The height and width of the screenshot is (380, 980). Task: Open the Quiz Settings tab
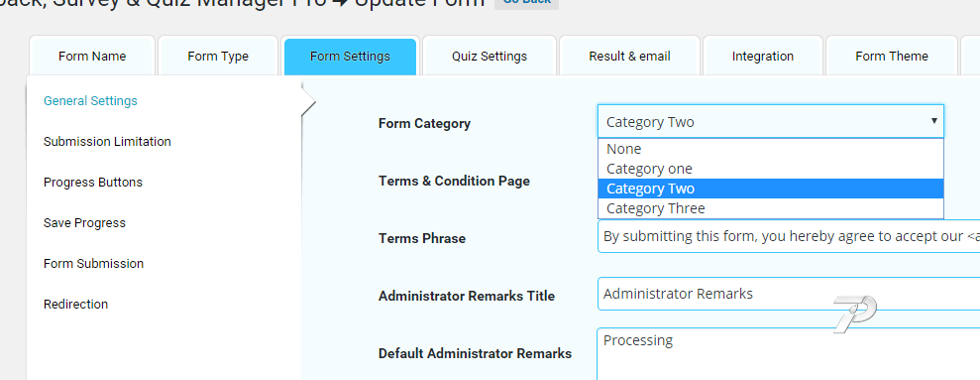tap(490, 56)
